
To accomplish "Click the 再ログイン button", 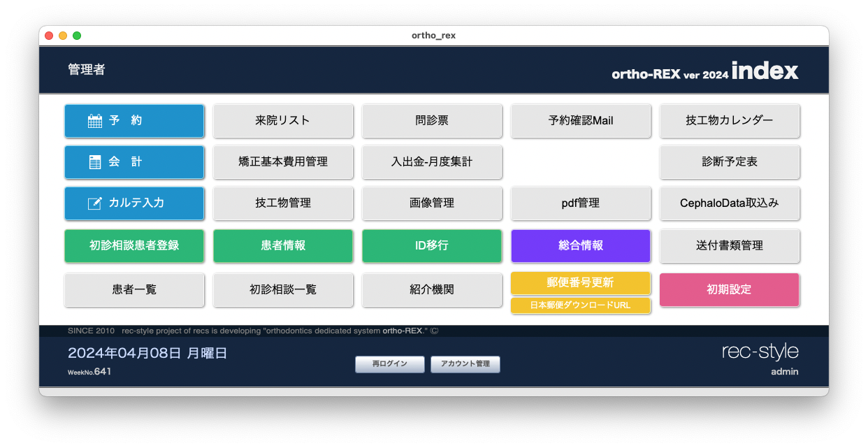I will tap(390, 364).
